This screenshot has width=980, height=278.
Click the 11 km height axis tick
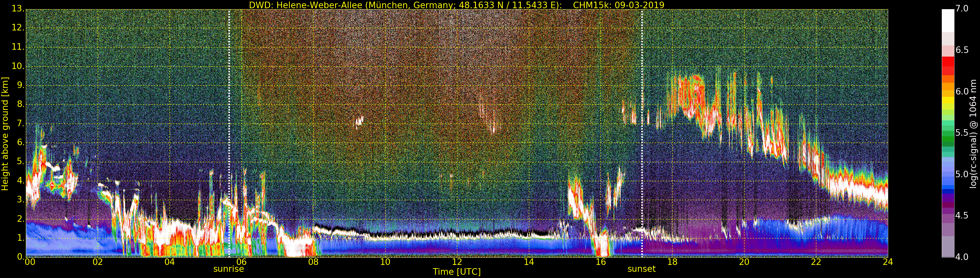[x=18, y=47]
